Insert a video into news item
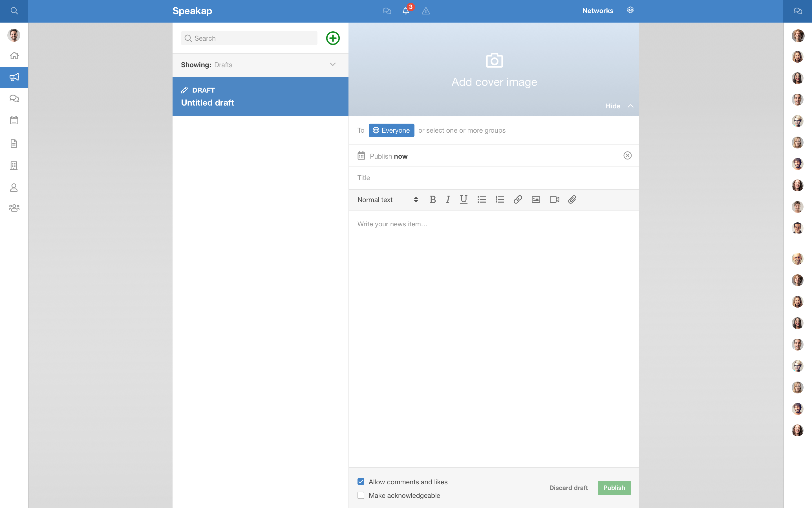The image size is (812, 508). (554, 200)
